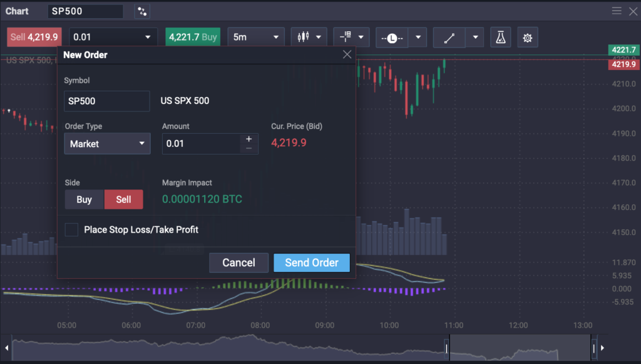Open the 5m timeframe dropdown

[x=255, y=37]
